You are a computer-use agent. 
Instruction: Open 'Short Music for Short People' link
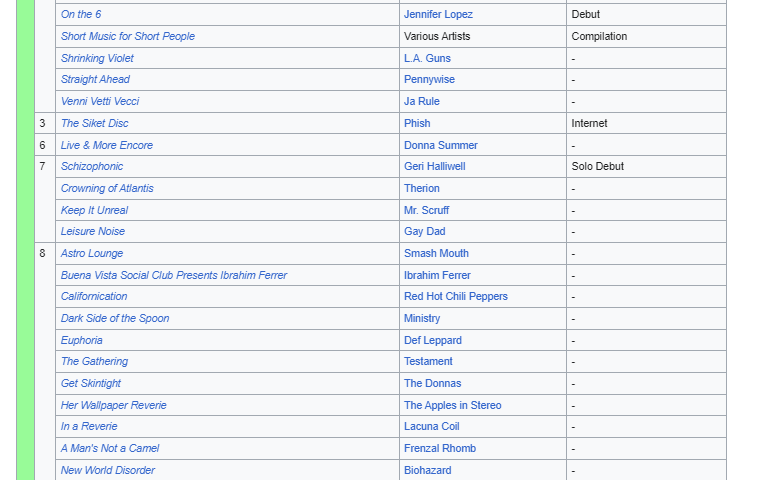click(128, 37)
